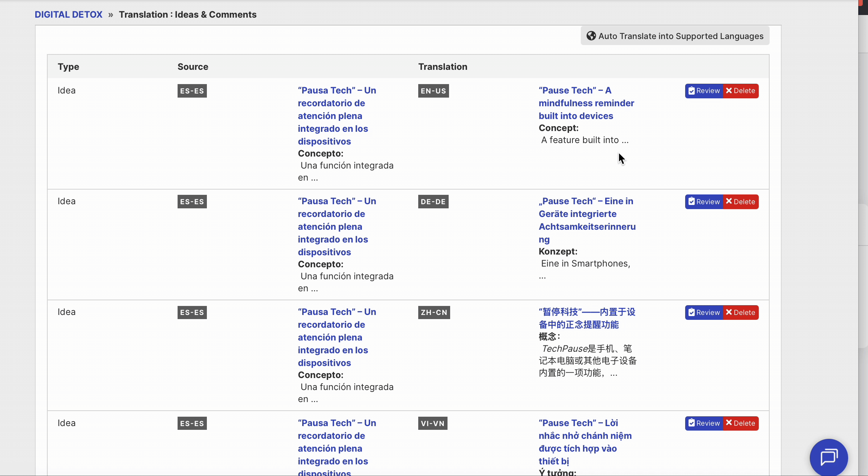Click the Translation column header
Viewport: 868px width, 476px height.
click(443, 67)
